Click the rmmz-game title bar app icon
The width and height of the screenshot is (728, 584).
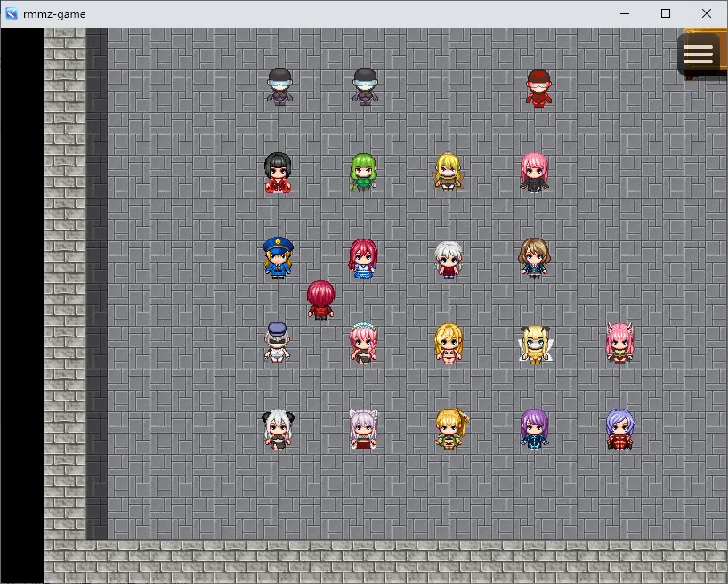[12, 13]
